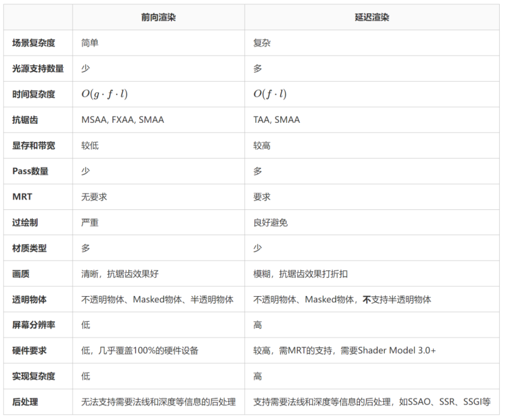This screenshot has width=507, height=420.
Task: Select the 材质类型 row label
Action: [x=29, y=248]
